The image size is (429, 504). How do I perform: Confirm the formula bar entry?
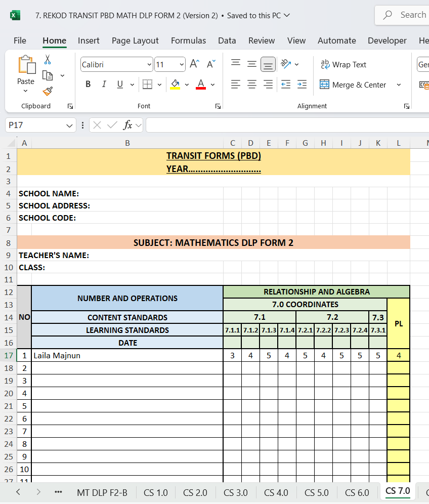coord(112,125)
